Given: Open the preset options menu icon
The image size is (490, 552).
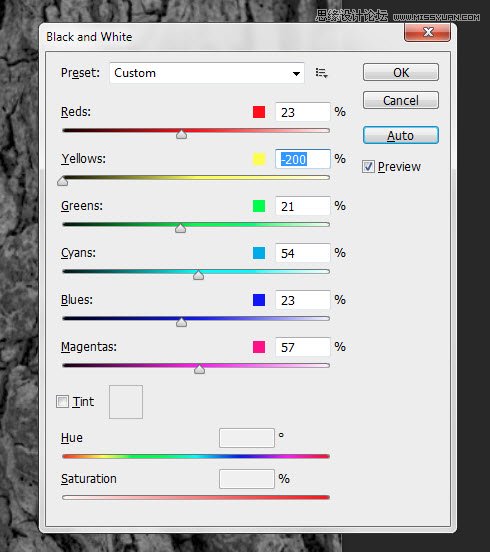Looking at the screenshot, I should pyautogui.click(x=321, y=73).
